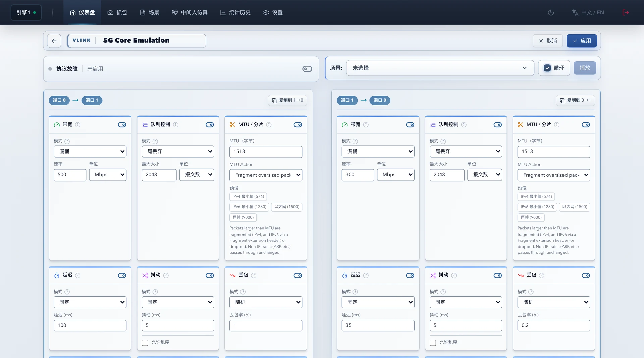Toggle 丢包 switch in 端口 0→1

click(298, 275)
